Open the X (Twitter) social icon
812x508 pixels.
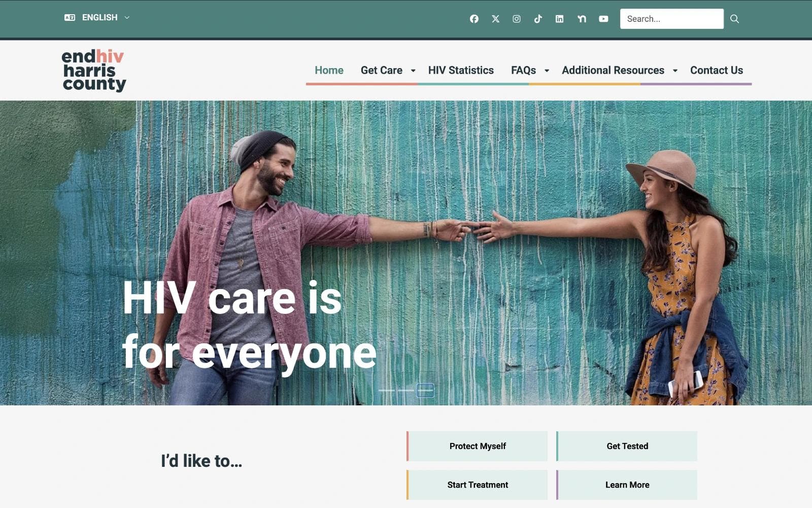495,19
